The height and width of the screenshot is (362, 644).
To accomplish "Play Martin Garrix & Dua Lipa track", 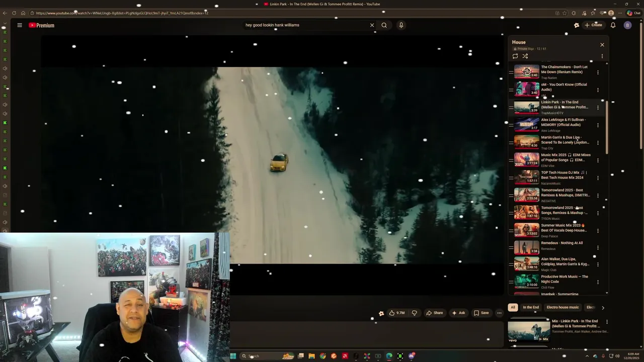I will pos(526,142).
